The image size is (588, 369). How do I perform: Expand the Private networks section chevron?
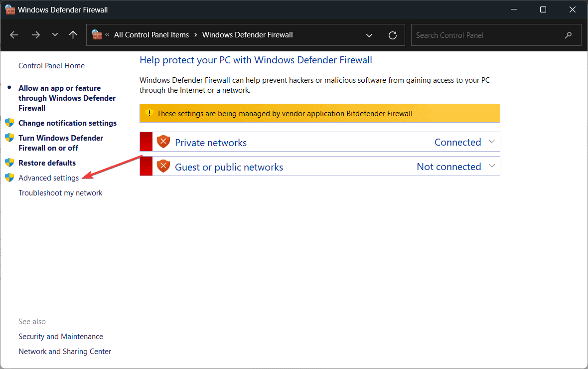click(492, 142)
